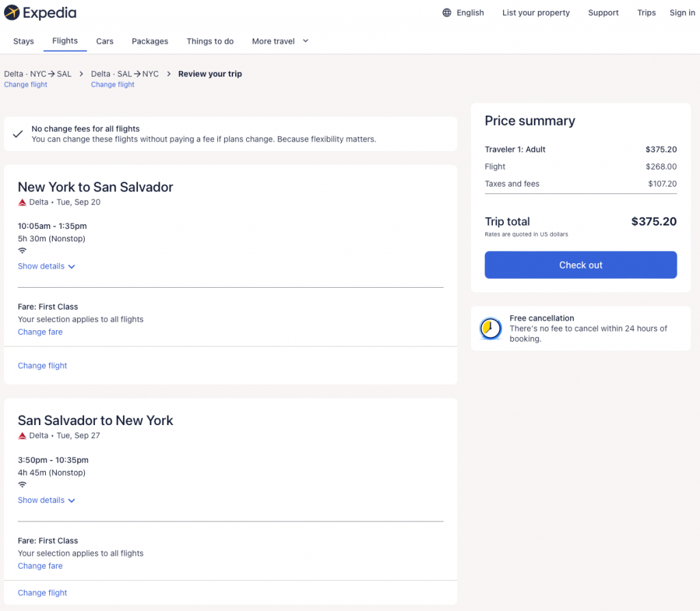This screenshot has width=700, height=611.
Task: Click the free cancellation clock icon
Action: [490, 329]
